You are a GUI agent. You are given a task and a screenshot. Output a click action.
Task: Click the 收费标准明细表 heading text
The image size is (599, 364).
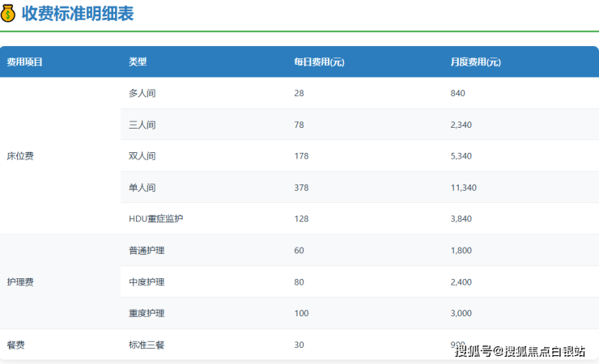[x=78, y=14]
